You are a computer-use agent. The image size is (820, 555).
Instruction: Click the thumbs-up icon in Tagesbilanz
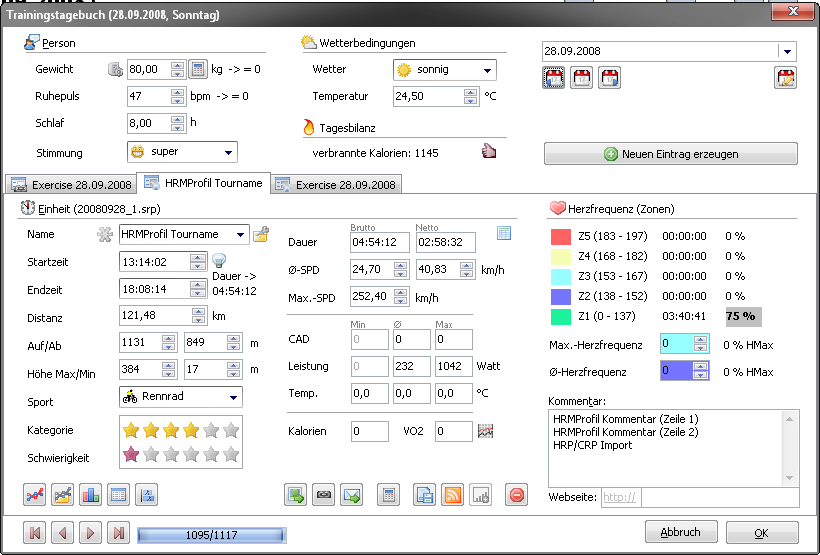click(x=488, y=152)
